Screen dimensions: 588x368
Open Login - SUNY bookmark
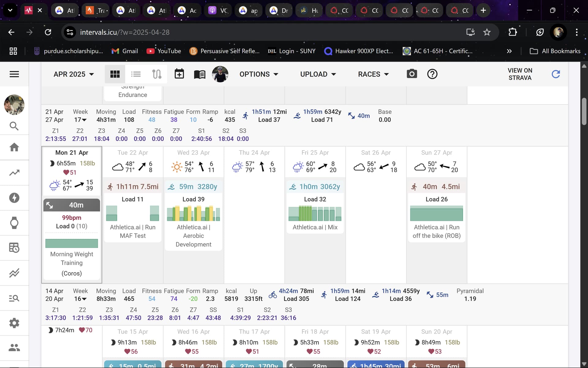[292, 51]
